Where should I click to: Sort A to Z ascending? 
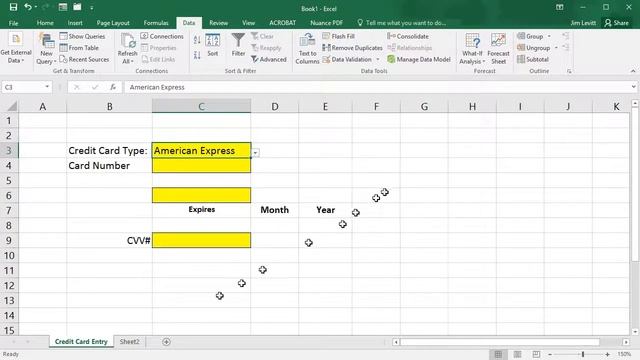coord(197,40)
